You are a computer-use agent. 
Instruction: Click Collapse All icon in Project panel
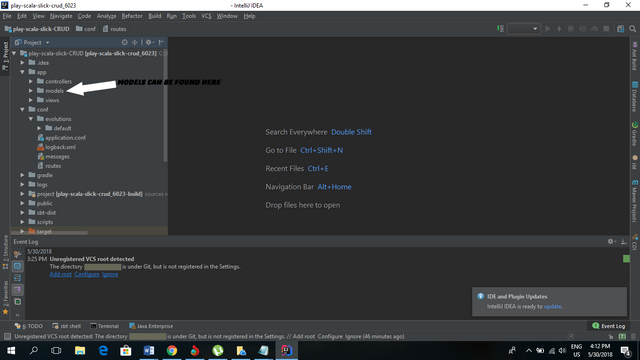[135, 42]
